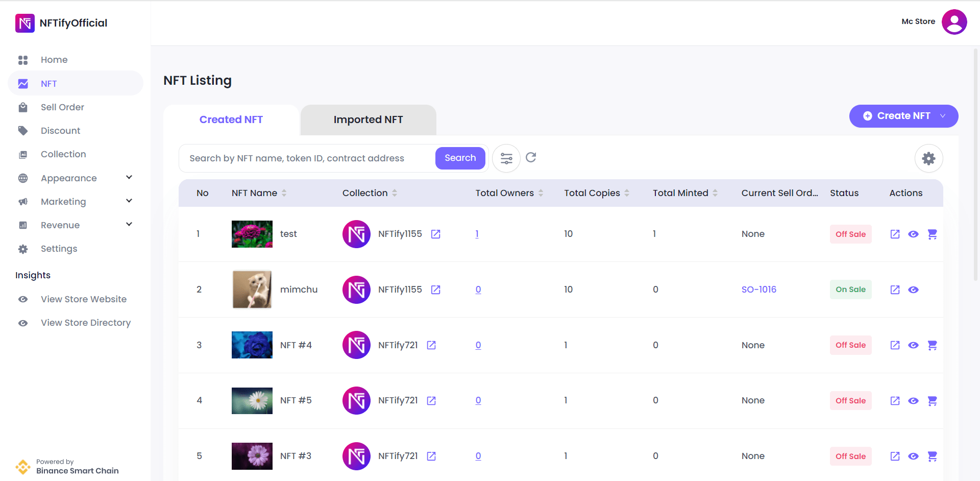Click the preview eye action for NFT #3
The height and width of the screenshot is (481, 980).
point(914,456)
